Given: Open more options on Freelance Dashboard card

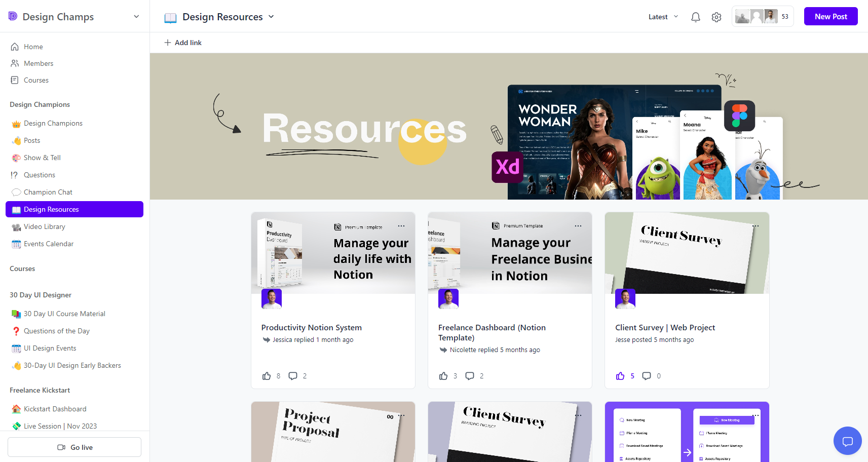Looking at the screenshot, I should coord(578,226).
